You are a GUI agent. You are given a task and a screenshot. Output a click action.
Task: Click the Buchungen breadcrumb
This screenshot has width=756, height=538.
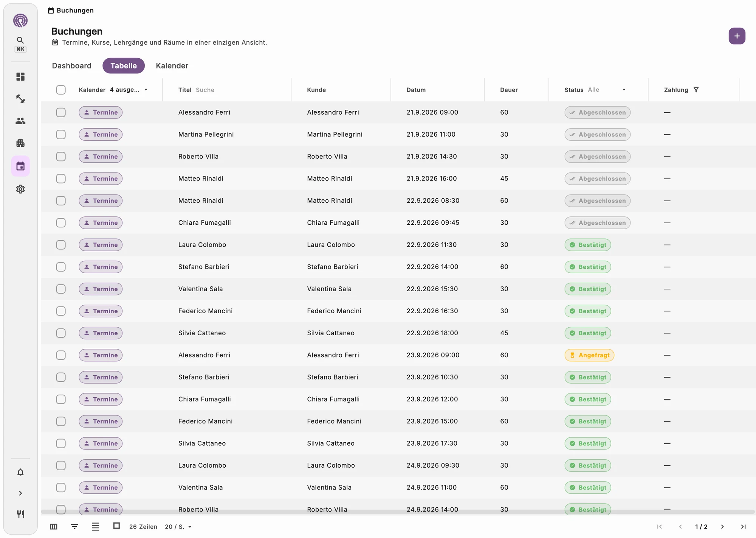point(71,10)
